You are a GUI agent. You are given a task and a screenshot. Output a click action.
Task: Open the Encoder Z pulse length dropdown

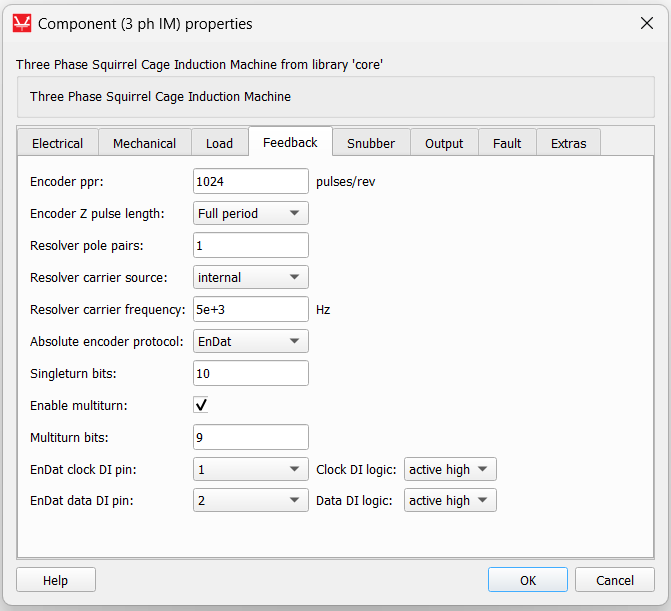(250, 213)
